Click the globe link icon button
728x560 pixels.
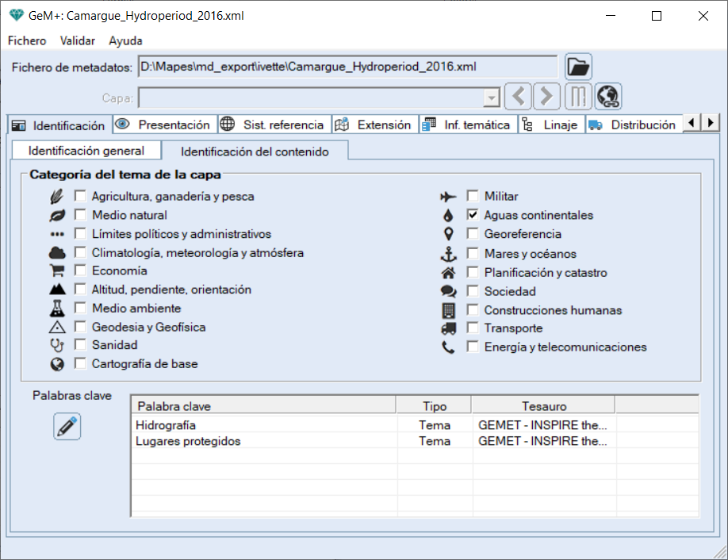(x=608, y=97)
